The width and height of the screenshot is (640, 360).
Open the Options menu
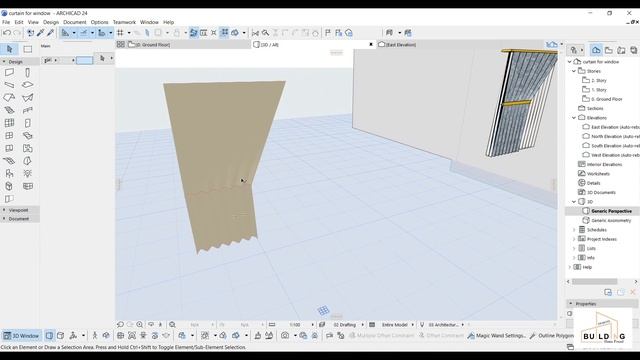coord(99,22)
